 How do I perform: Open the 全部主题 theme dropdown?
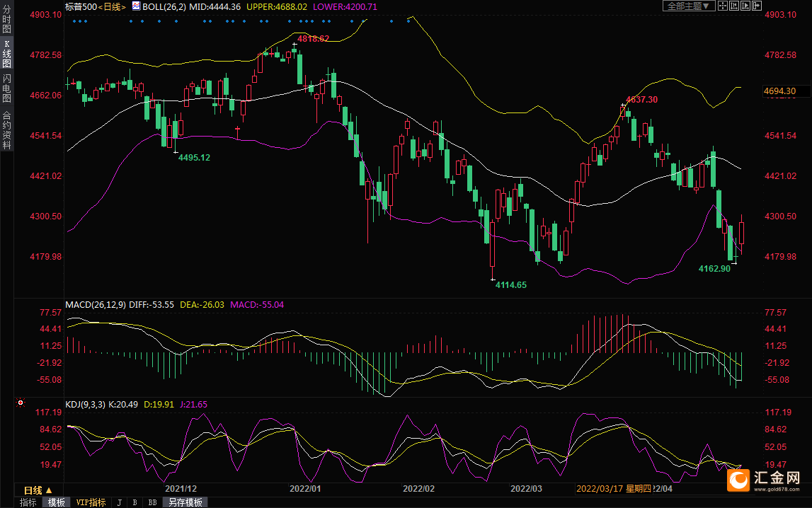click(689, 6)
